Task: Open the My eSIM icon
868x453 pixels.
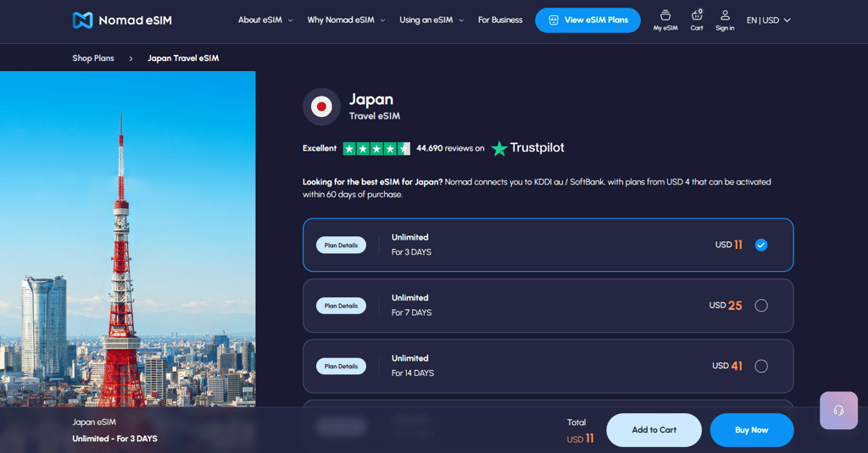Action: tap(665, 20)
